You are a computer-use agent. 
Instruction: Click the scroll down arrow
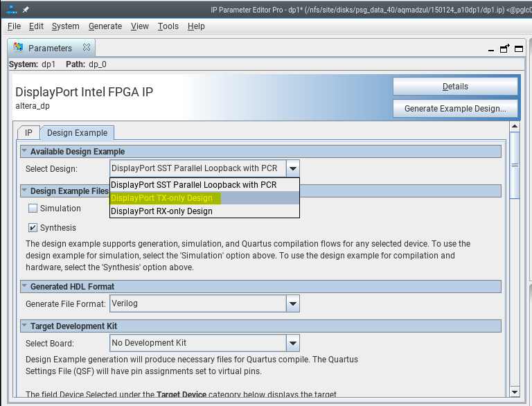pyautogui.click(x=515, y=392)
